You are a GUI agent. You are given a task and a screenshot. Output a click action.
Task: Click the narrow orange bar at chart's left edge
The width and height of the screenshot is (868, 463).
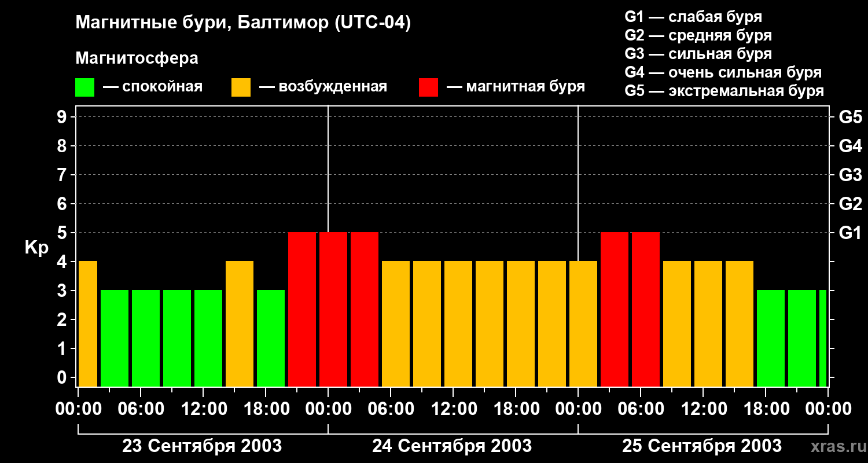[87, 324]
